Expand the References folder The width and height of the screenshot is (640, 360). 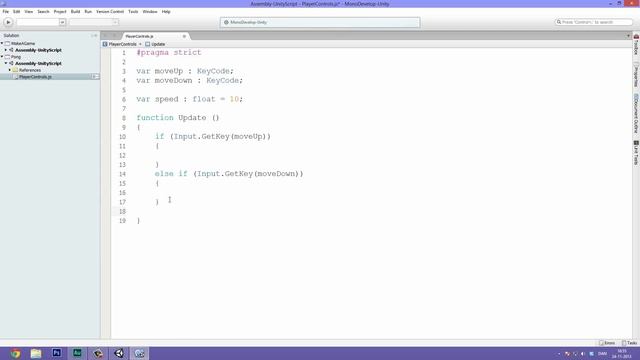pos(10,70)
